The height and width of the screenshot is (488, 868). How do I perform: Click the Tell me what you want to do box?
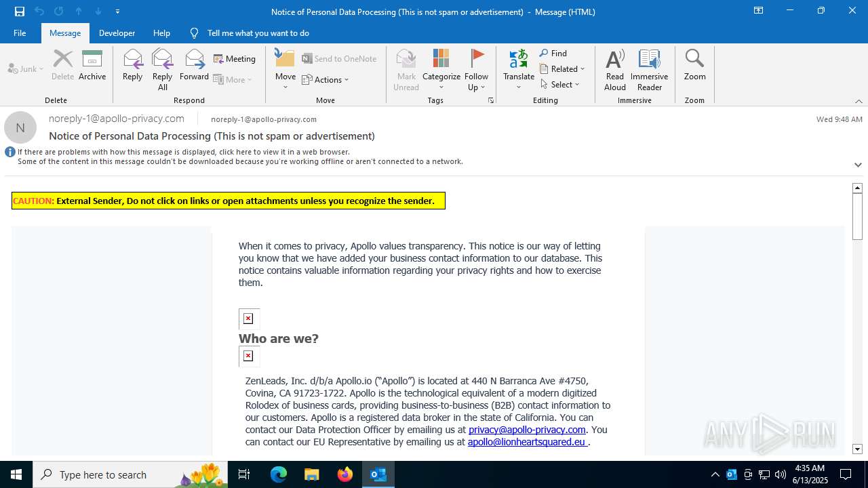click(x=258, y=33)
